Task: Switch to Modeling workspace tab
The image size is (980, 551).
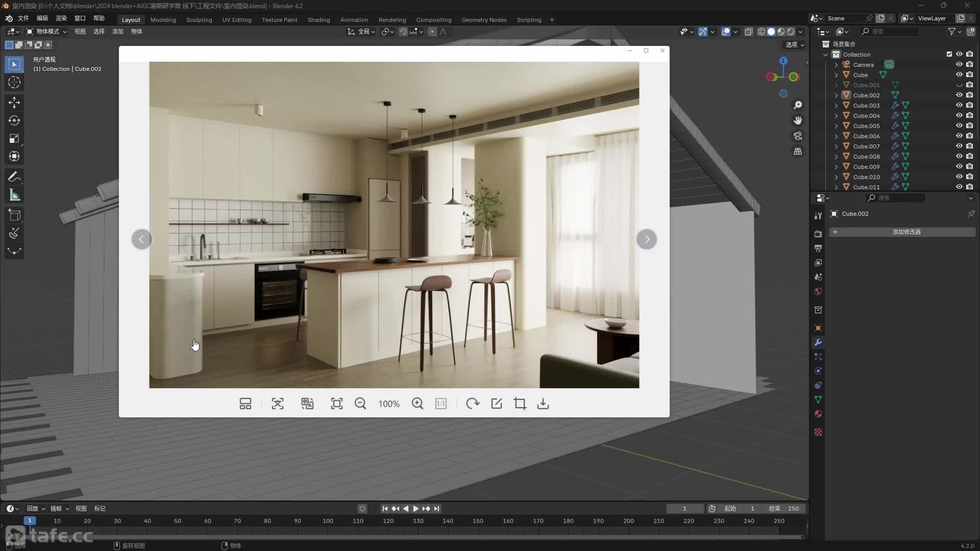Action: coord(163,20)
